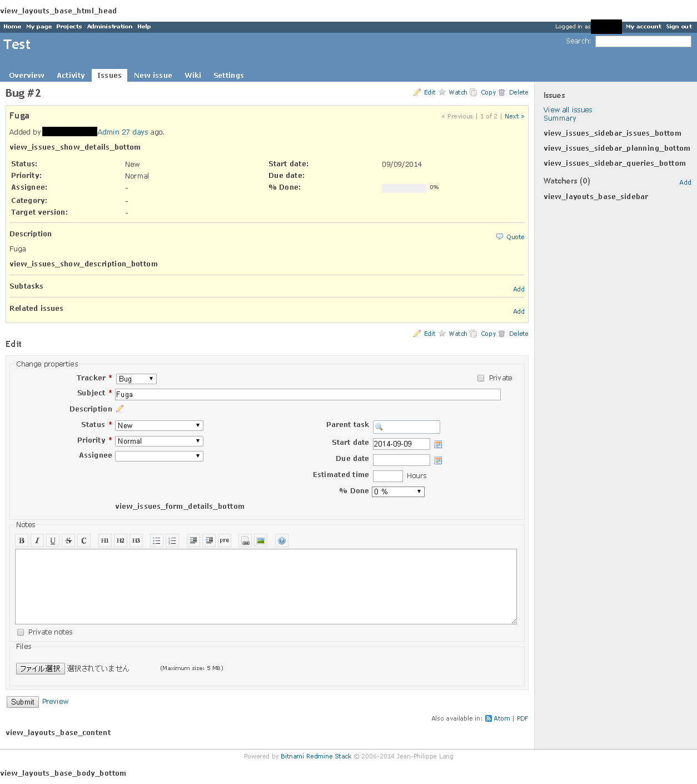
Task: Check the Private notes checkbox
Action: [x=21, y=632]
